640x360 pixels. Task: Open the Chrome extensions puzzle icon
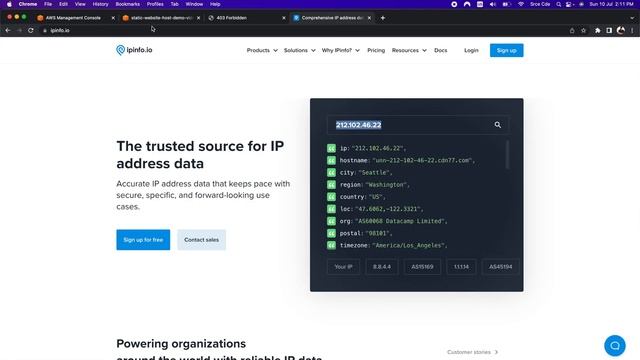(x=598, y=30)
